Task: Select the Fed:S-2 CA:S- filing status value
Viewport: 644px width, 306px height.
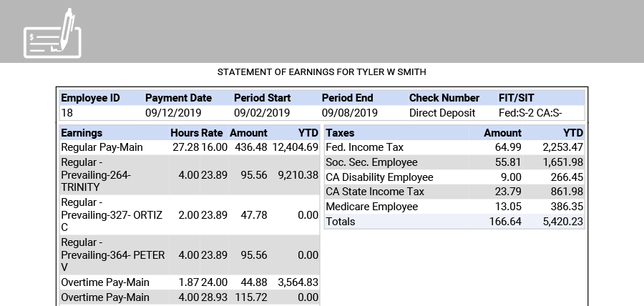Action: (x=532, y=113)
